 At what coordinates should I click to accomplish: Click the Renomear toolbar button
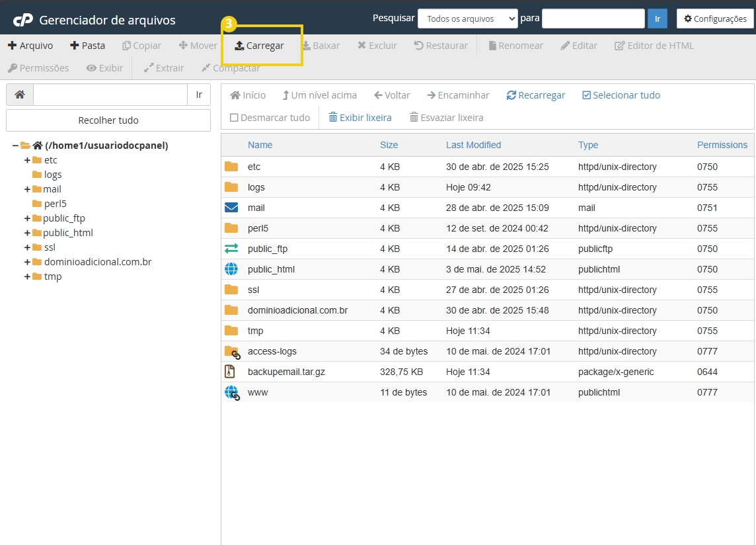[515, 46]
